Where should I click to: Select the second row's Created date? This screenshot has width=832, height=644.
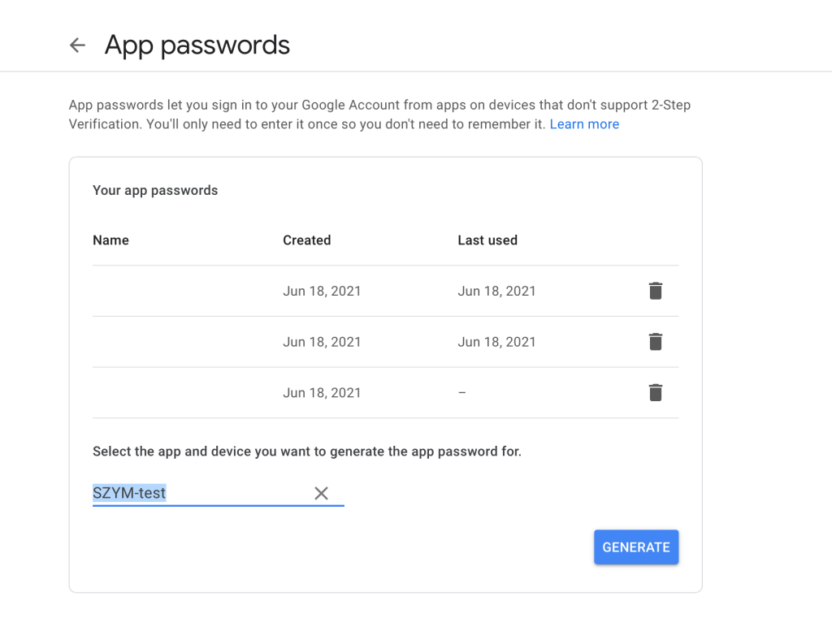pyautogui.click(x=322, y=342)
